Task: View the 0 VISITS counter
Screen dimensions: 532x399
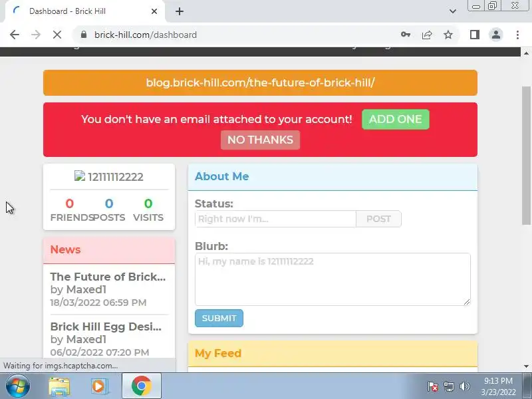Action: click(148, 210)
